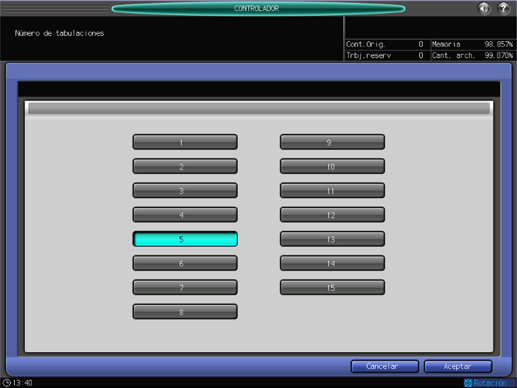
Task: Select 2 tab count
Action: click(185, 166)
